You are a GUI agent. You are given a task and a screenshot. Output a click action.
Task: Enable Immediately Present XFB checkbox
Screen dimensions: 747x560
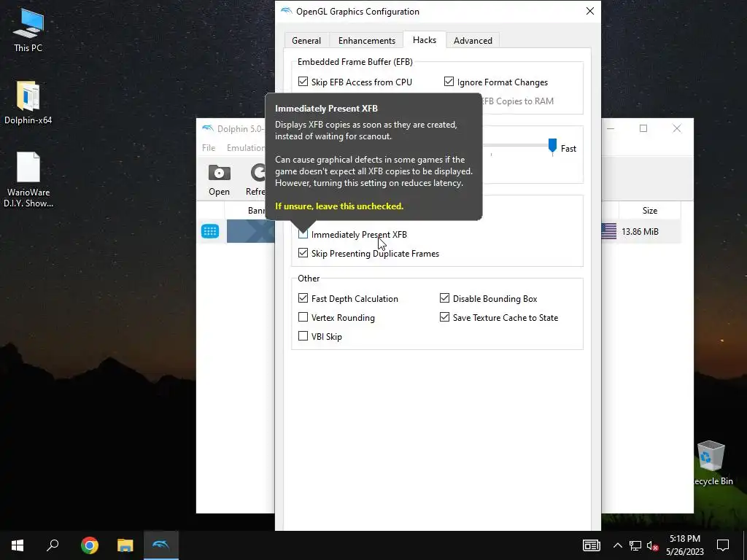(x=303, y=234)
